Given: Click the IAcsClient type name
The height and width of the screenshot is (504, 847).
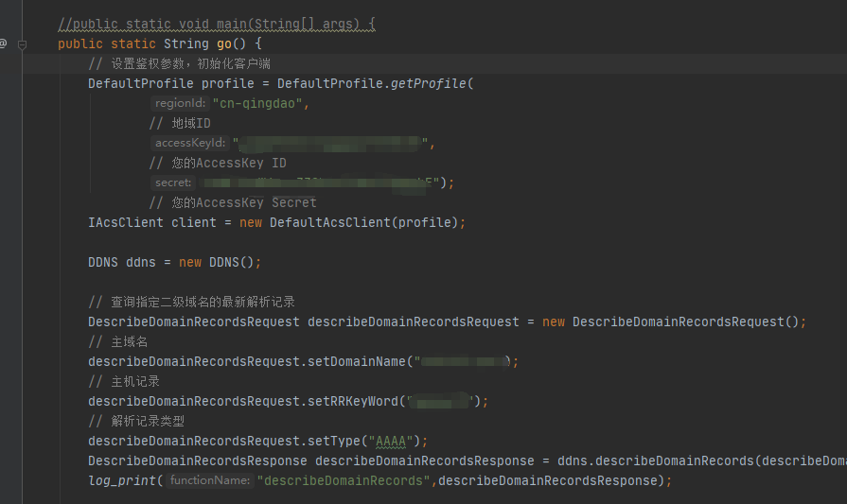Looking at the screenshot, I should pos(125,223).
